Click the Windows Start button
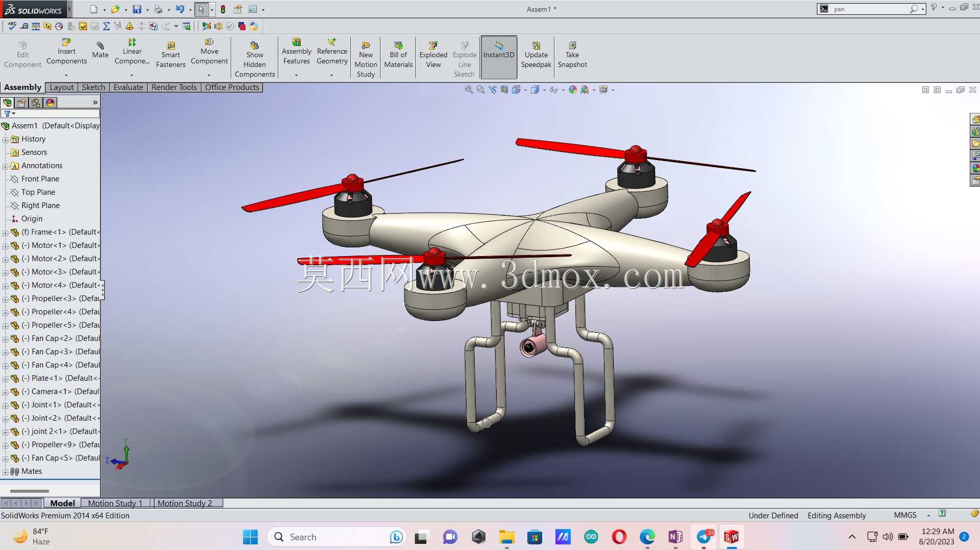Image resolution: width=980 pixels, height=550 pixels. pos(250,537)
